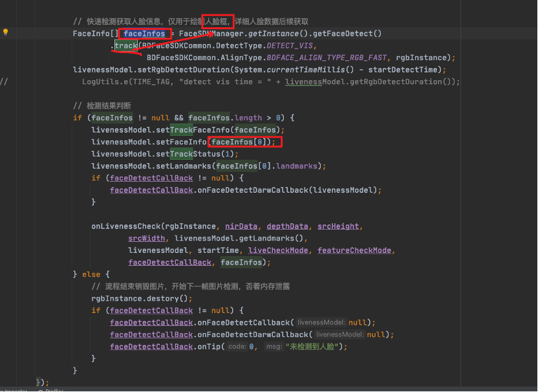Click the startTime argument
This screenshot has height=392, width=538.
218,250
